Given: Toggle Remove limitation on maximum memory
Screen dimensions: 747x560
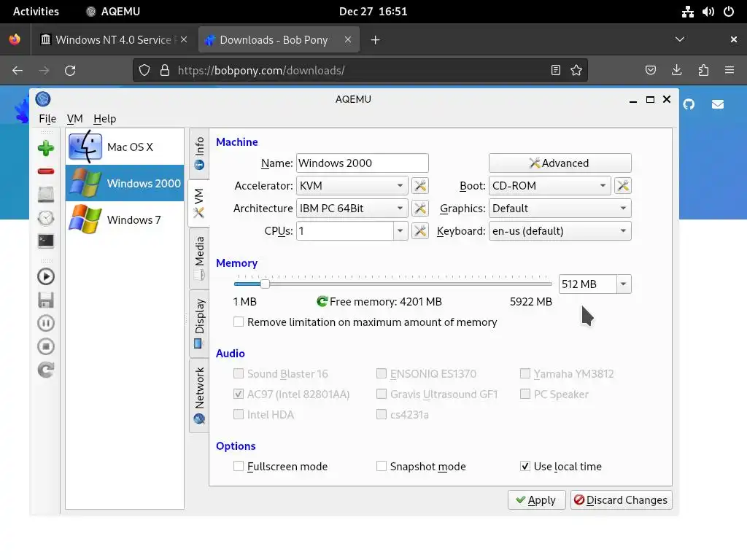Looking at the screenshot, I should (239, 322).
